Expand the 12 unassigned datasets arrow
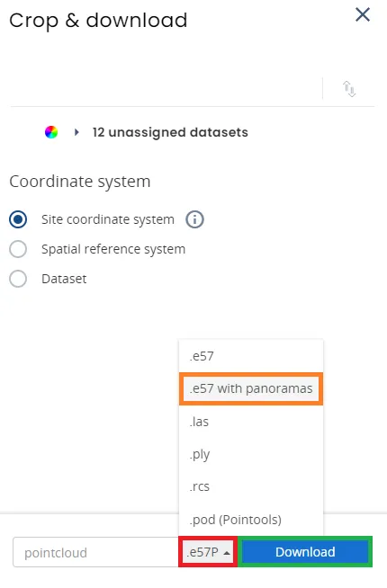Screen dimensions: 387x588 click(x=76, y=132)
